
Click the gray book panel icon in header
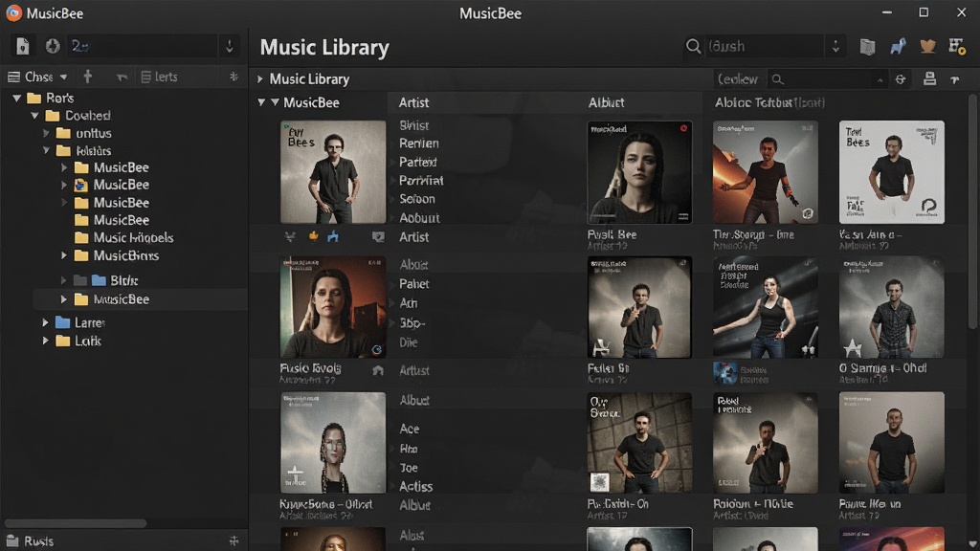point(867,47)
